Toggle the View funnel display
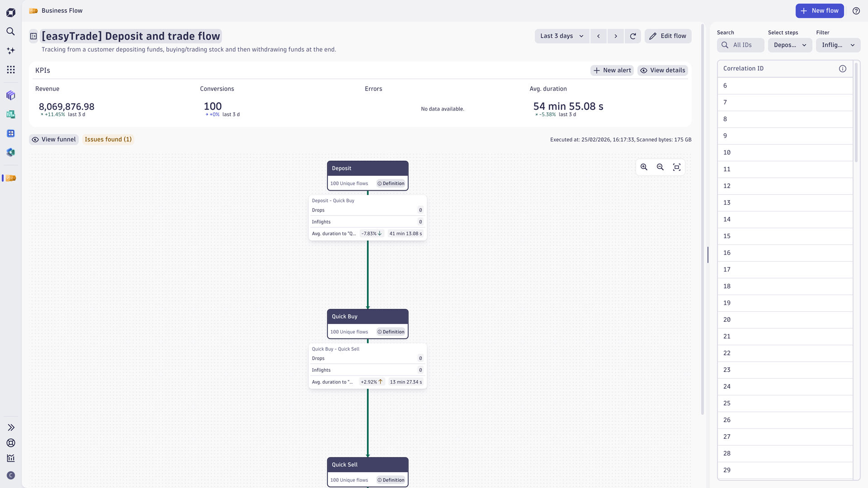The width and height of the screenshot is (868, 488). tap(54, 139)
